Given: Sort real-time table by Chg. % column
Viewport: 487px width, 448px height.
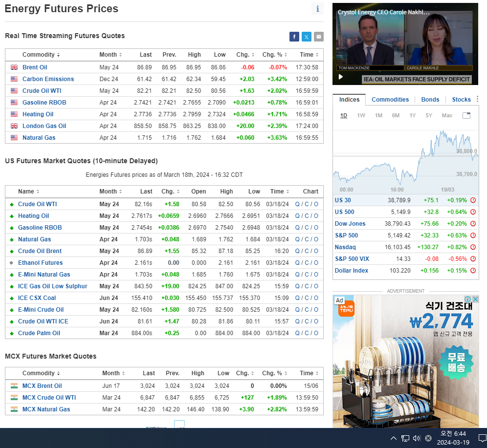Looking at the screenshot, I should pos(275,55).
